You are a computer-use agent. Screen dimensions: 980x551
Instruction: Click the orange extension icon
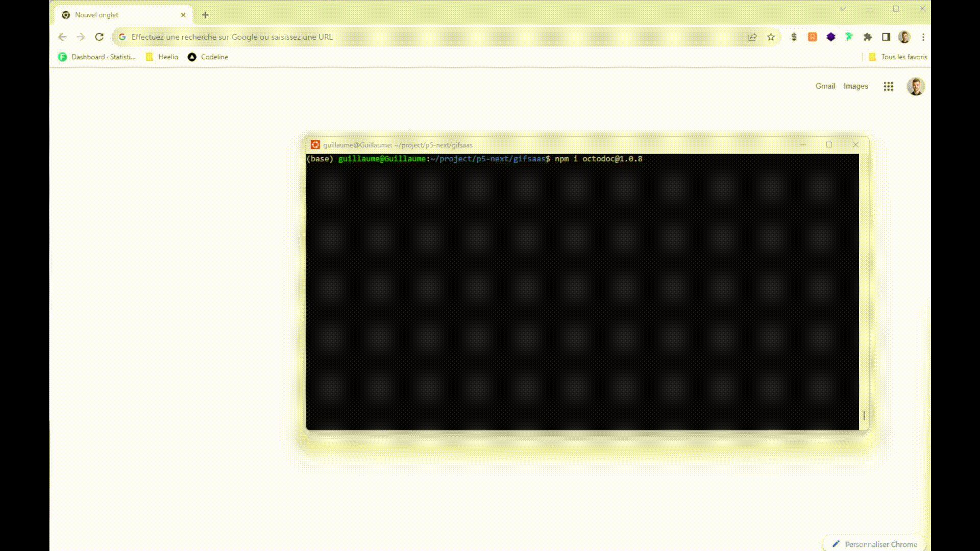coord(812,37)
